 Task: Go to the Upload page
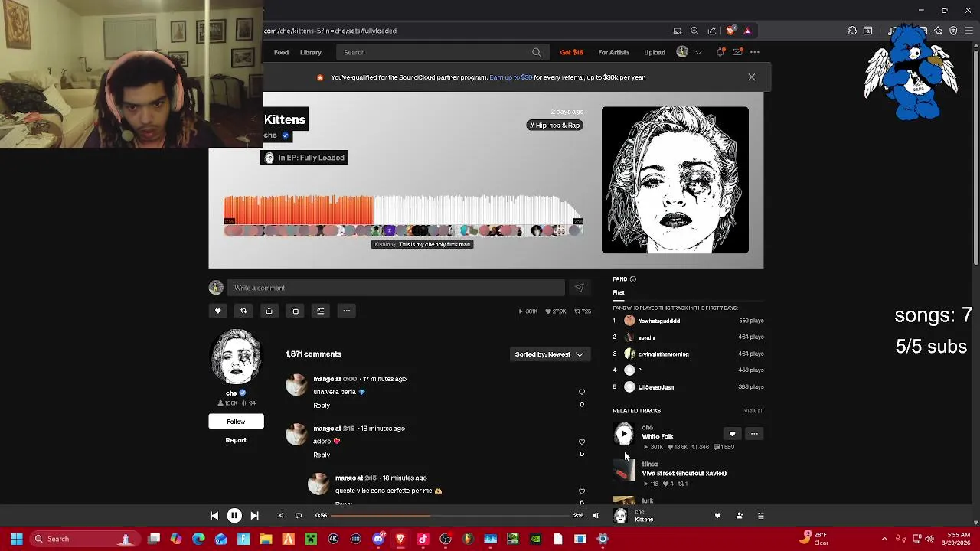(655, 52)
